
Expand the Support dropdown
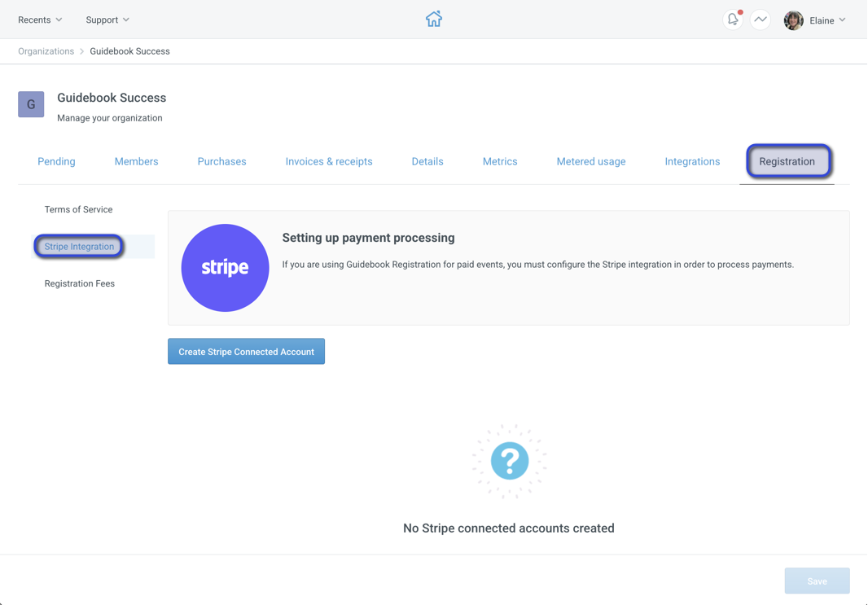(x=107, y=20)
